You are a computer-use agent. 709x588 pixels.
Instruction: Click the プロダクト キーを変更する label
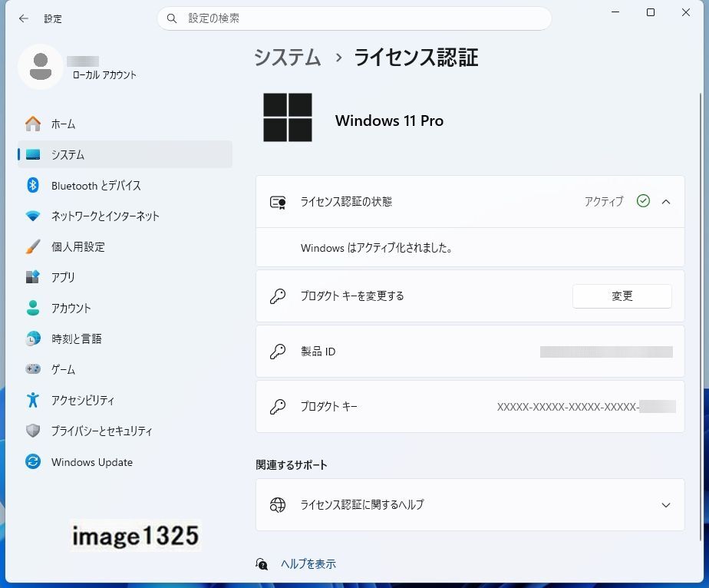pyautogui.click(x=352, y=296)
